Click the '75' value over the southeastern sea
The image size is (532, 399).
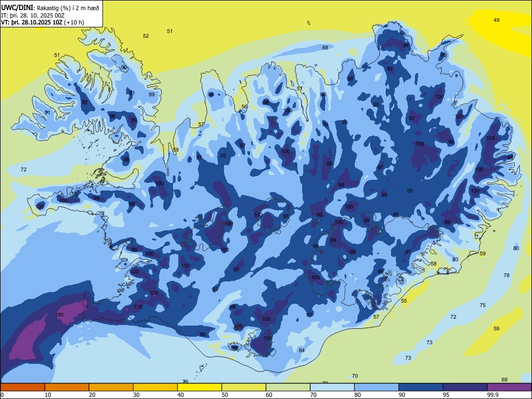pyautogui.click(x=483, y=305)
